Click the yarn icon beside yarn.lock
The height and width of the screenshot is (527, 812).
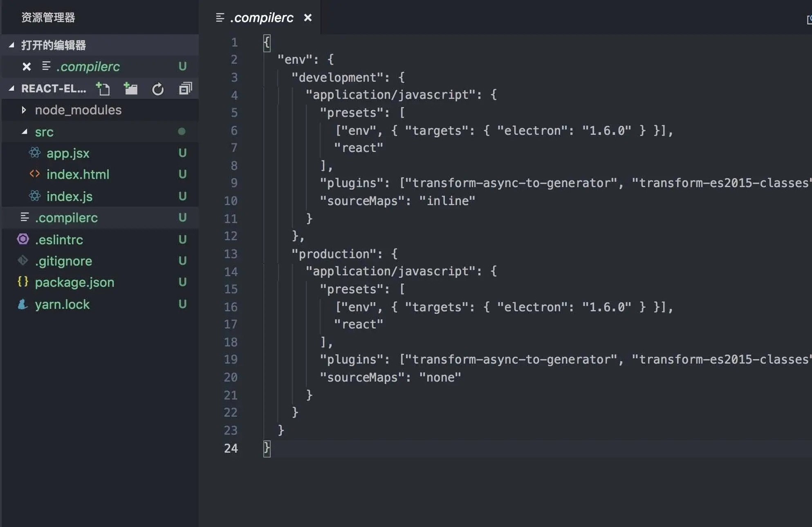pos(23,304)
